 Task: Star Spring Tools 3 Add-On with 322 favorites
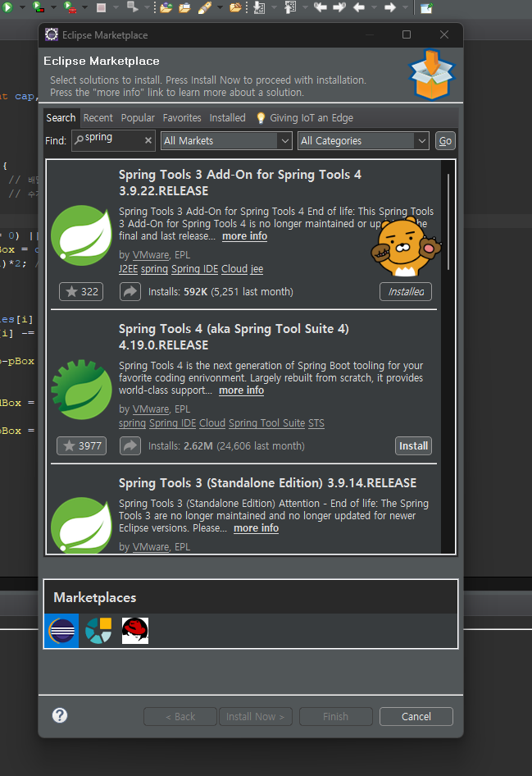click(x=82, y=291)
